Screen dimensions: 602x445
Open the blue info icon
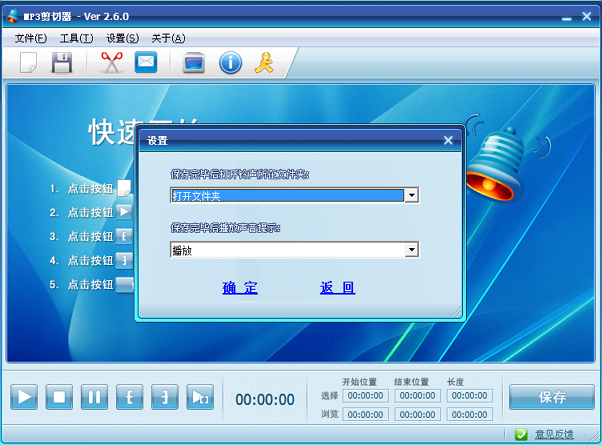click(x=230, y=63)
